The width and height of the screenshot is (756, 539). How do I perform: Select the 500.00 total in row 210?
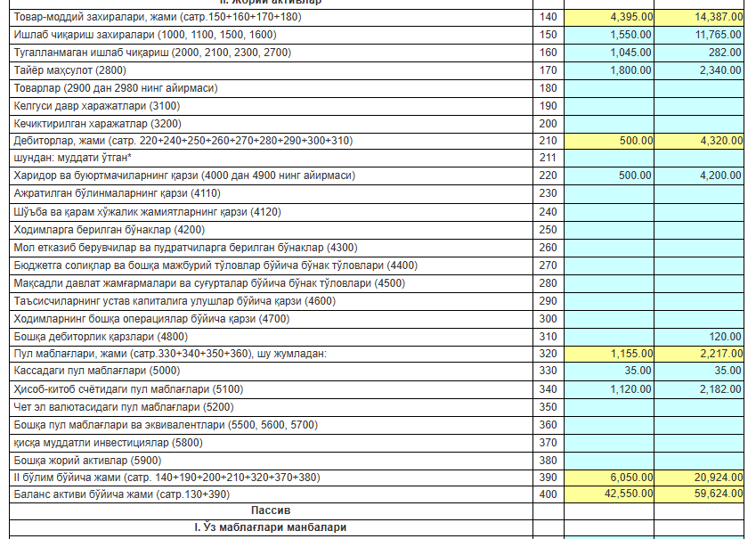(609, 141)
